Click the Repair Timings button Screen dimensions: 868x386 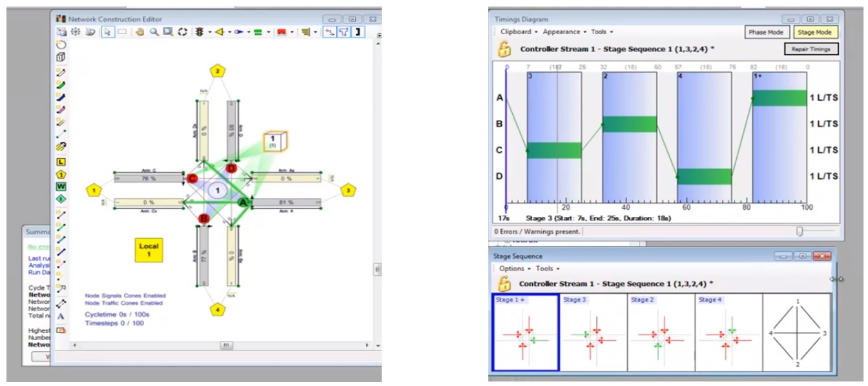(811, 49)
